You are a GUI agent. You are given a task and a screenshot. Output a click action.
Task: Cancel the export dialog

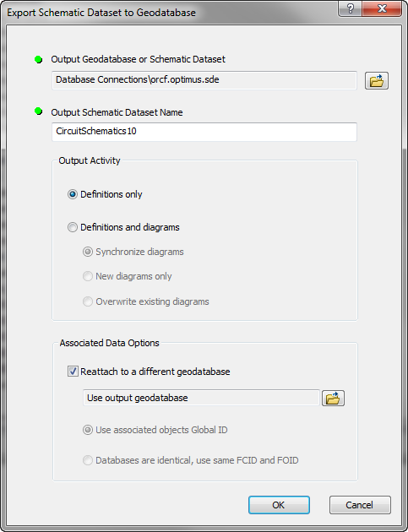click(x=360, y=505)
